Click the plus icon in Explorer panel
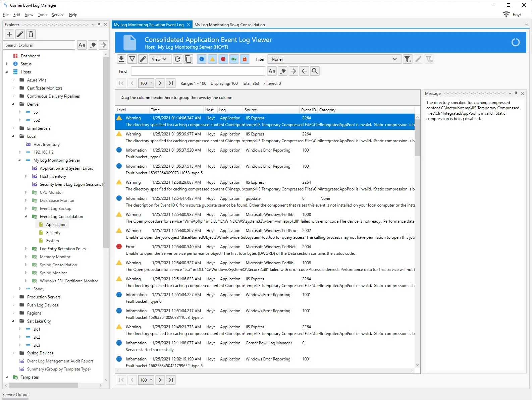The height and width of the screenshot is (400, 532). (9, 34)
